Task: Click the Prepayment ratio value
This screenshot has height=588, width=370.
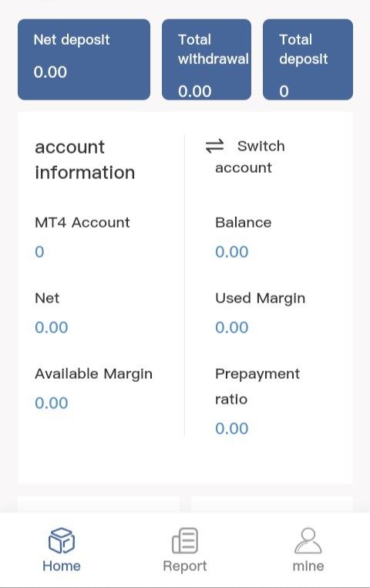Action: pos(232,428)
